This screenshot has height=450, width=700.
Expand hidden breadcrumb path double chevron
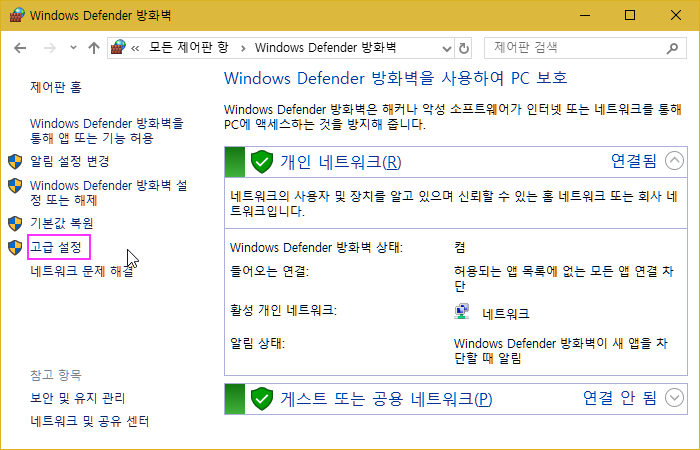[135, 48]
